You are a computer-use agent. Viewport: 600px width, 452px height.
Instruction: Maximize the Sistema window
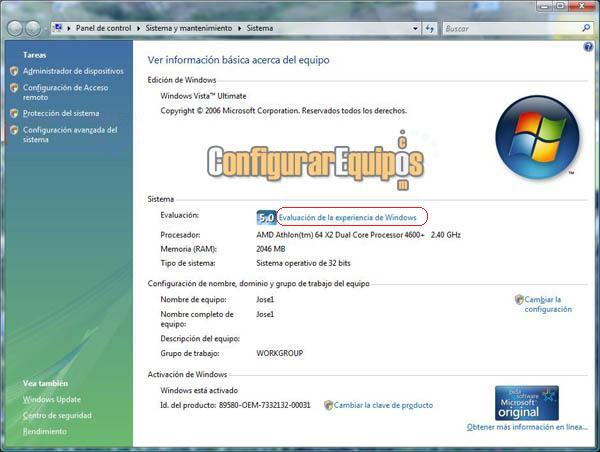[x=560, y=6]
